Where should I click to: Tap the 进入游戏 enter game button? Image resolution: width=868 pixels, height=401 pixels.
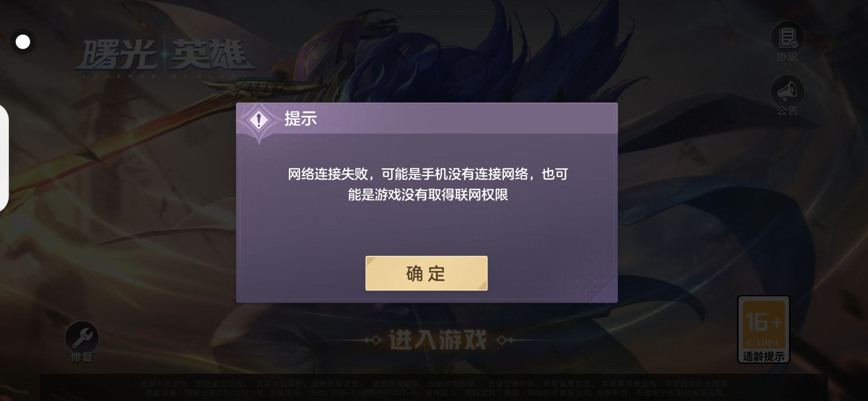(437, 340)
